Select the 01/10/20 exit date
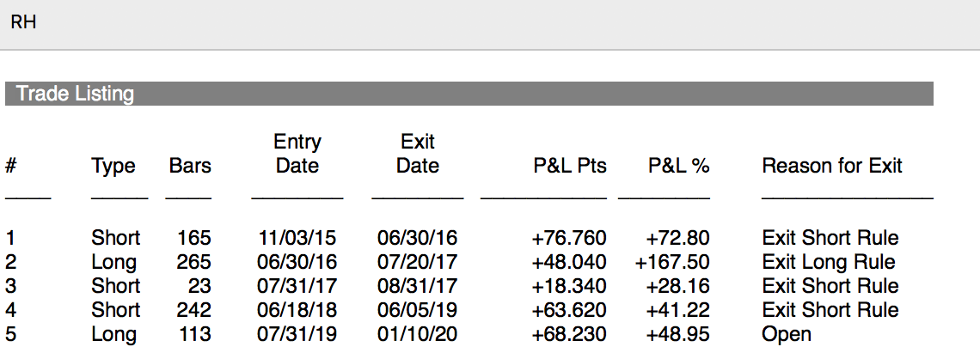 click(418, 334)
